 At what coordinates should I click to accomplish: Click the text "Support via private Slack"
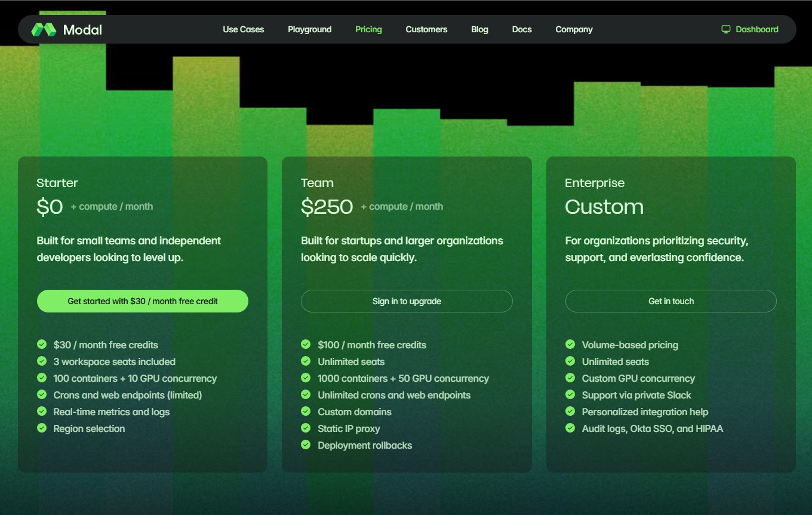[636, 395]
